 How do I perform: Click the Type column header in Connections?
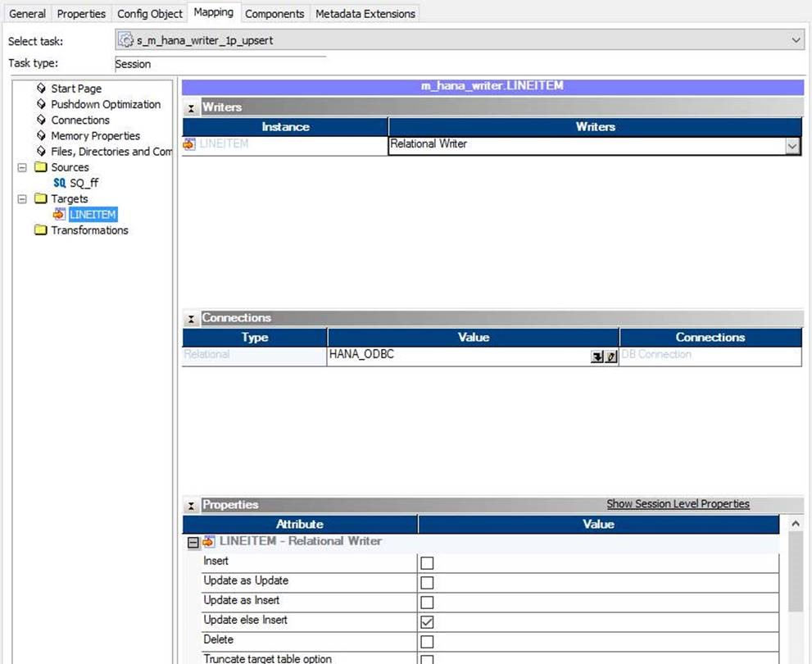click(255, 337)
